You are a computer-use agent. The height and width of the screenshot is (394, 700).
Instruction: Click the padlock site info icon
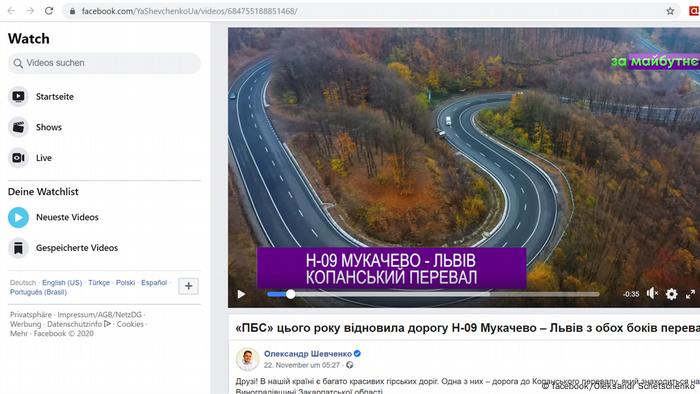72,11
